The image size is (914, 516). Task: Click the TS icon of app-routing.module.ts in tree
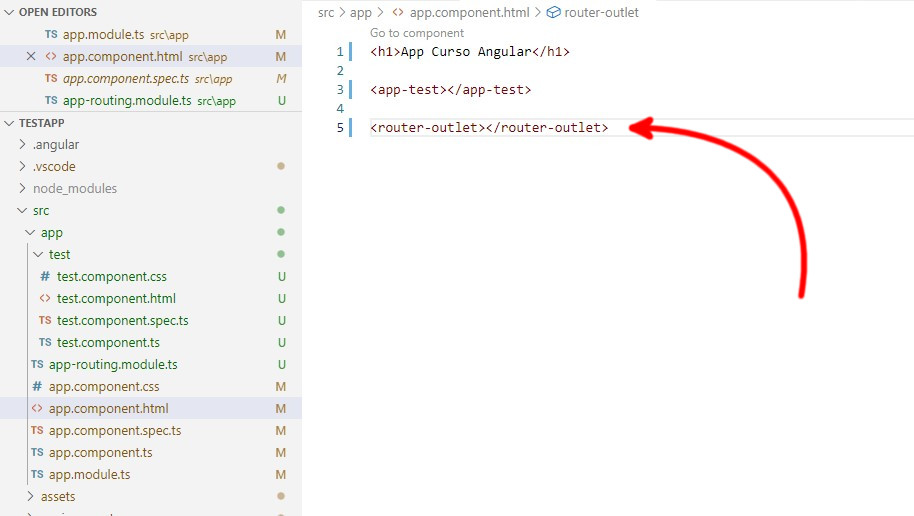click(37, 365)
